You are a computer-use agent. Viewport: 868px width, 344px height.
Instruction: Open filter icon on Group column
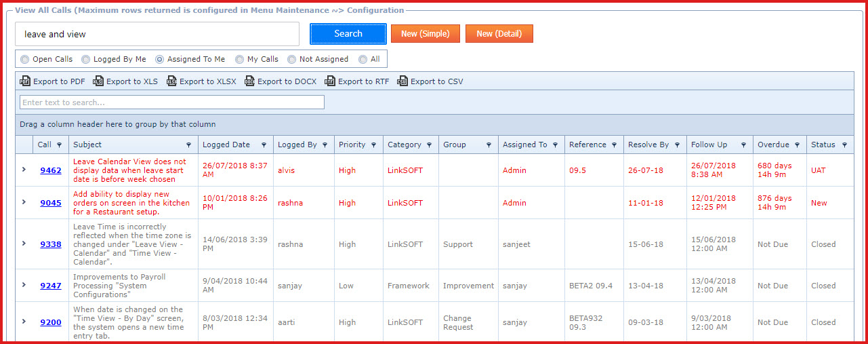(x=489, y=145)
